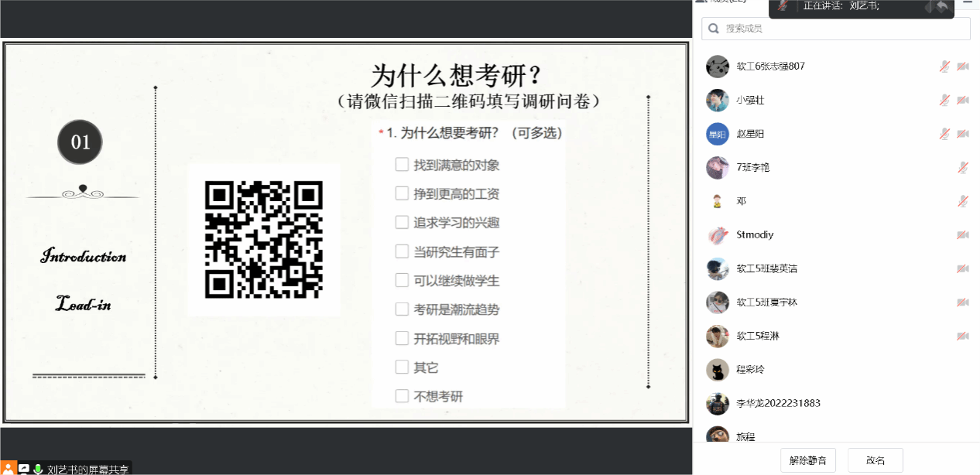The width and height of the screenshot is (980, 475).
Task: Check the 找到满意的对象 option
Action: [x=402, y=165]
